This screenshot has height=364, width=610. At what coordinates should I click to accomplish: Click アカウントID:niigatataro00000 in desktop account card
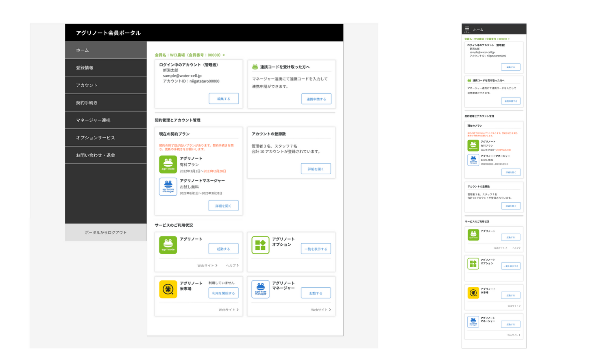(x=191, y=81)
